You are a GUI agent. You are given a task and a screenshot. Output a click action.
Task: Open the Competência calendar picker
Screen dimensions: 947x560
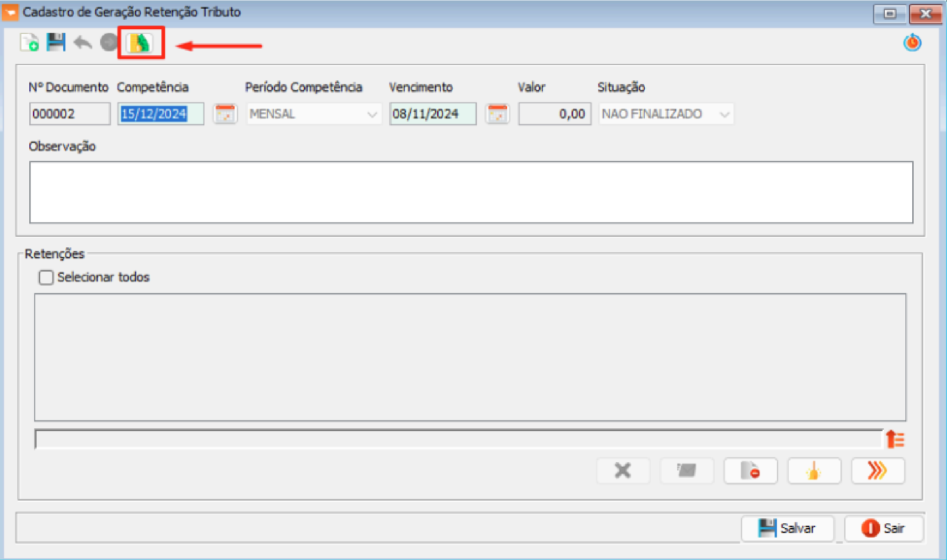(225, 114)
